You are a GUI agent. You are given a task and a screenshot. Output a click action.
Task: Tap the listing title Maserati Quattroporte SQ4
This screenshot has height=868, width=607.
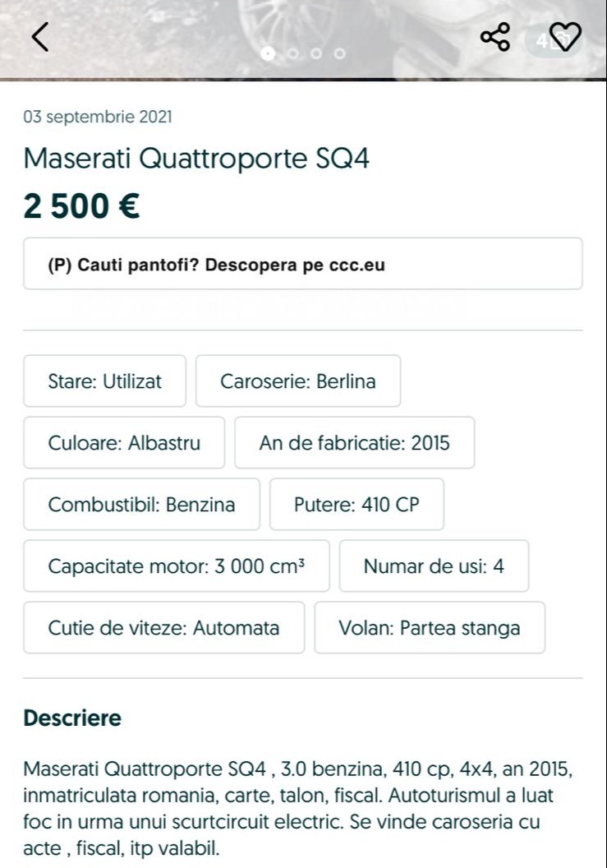[197, 158]
